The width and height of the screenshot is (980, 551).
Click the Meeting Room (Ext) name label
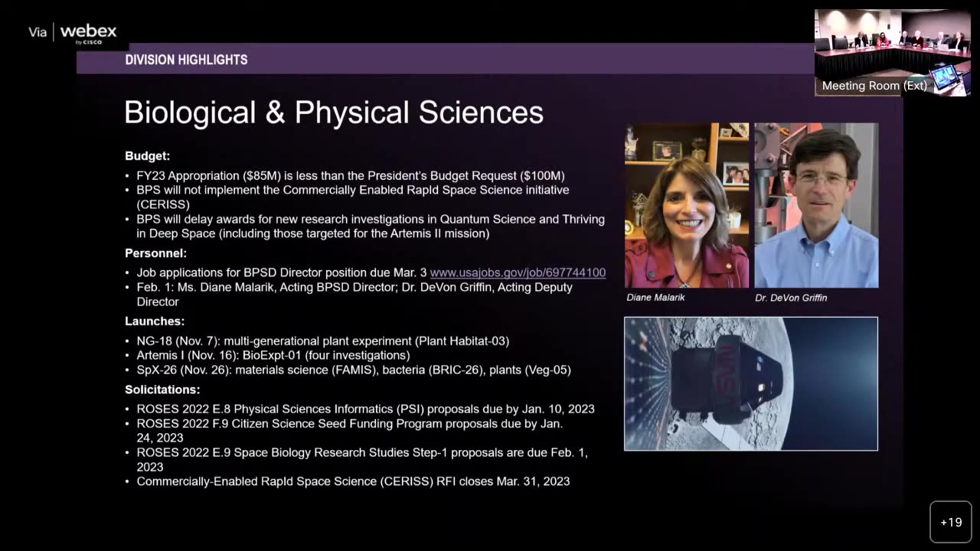coord(874,86)
